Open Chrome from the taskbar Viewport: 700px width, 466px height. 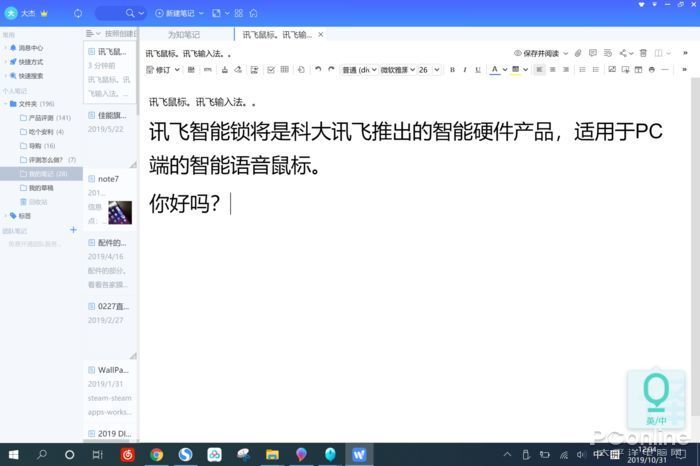pos(156,455)
